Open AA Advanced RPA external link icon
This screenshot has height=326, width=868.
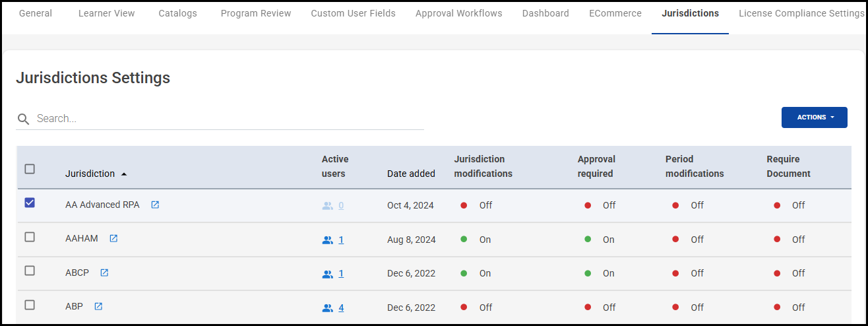pos(155,205)
